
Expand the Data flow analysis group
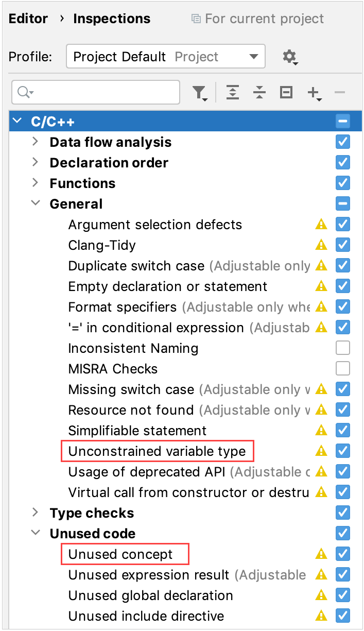pyautogui.click(x=35, y=142)
